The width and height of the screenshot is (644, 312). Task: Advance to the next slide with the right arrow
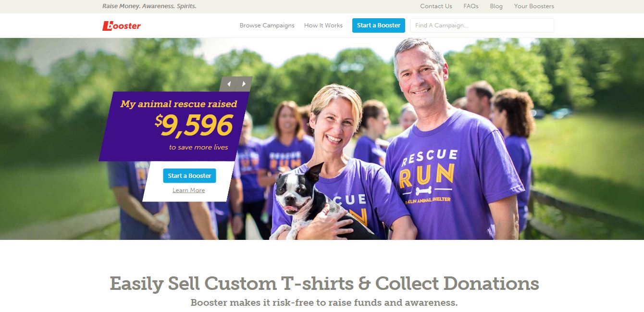coord(244,84)
